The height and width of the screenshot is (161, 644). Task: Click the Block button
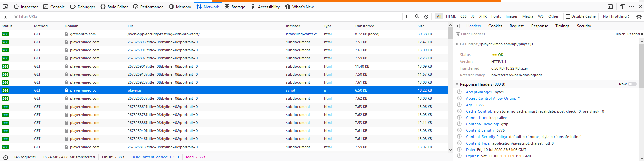pos(620,34)
